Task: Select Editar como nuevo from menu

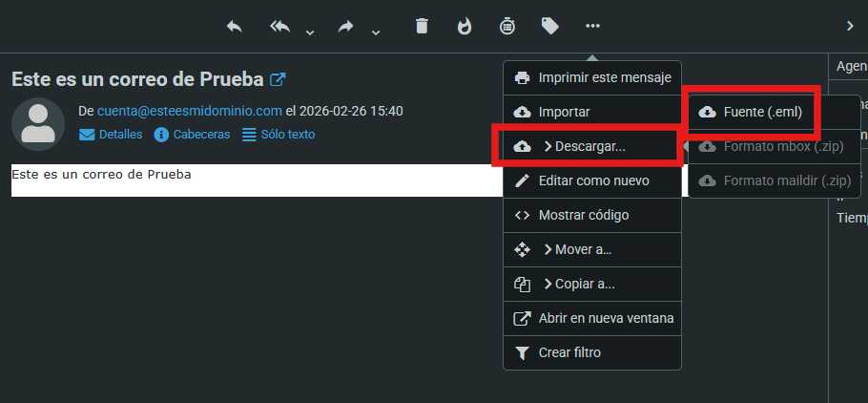Action: pyautogui.click(x=593, y=180)
